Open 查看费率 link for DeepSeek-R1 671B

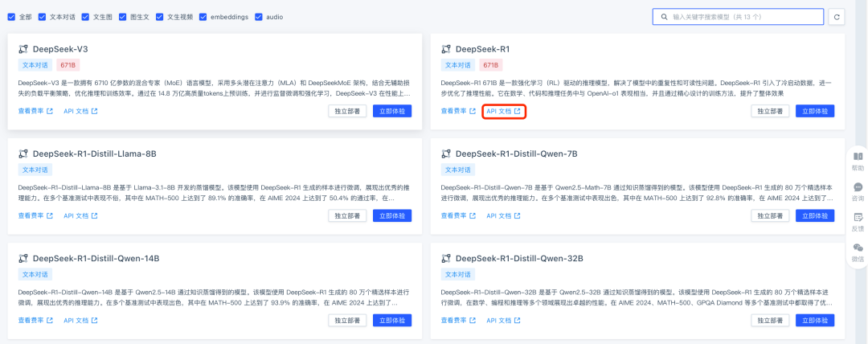point(458,112)
